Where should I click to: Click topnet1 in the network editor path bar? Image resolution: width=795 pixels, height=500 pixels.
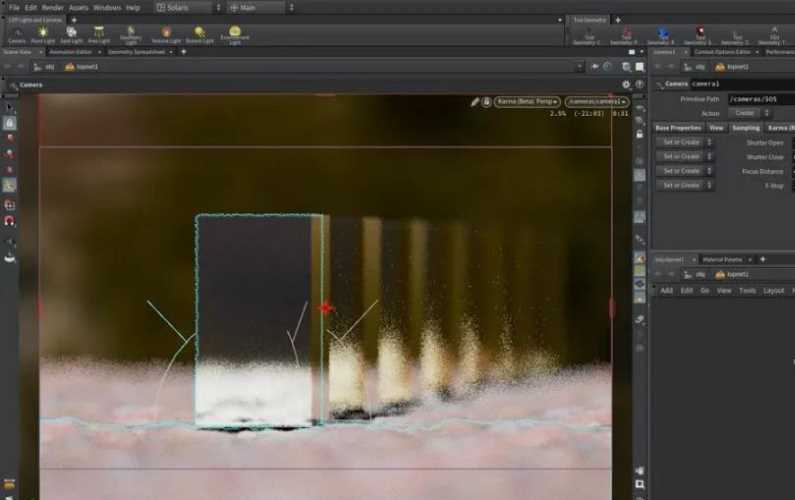tap(732, 274)
